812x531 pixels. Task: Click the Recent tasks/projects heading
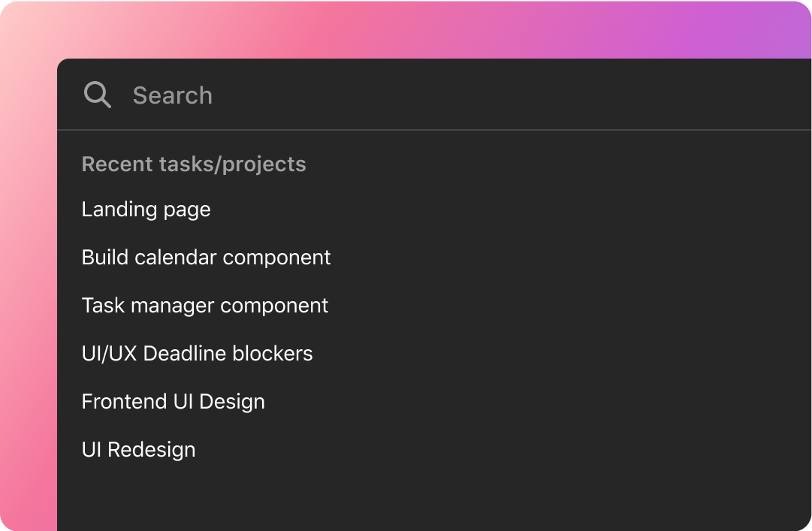tap(194, 164)
